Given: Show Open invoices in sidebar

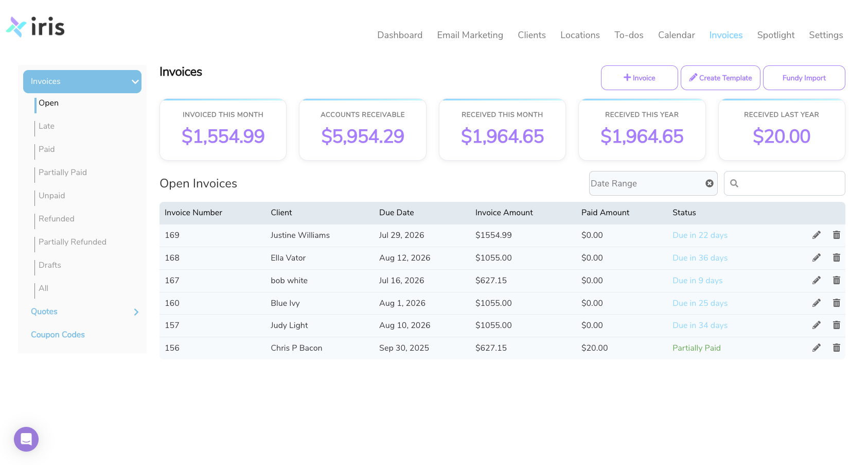Looking at the screenshot, I should 49,103.
